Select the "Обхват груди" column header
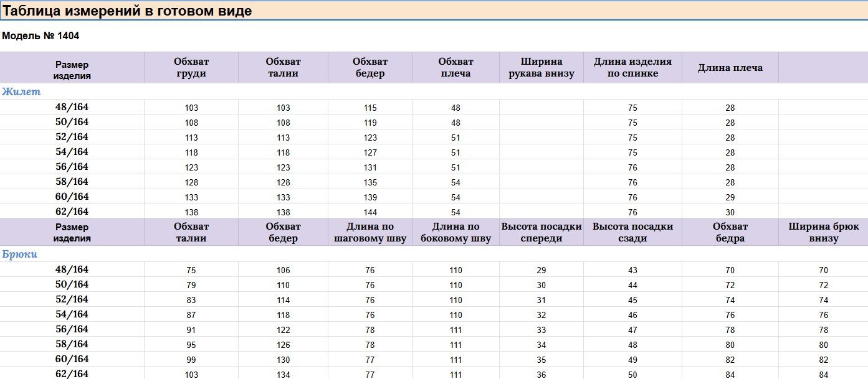 pos(191,67)
